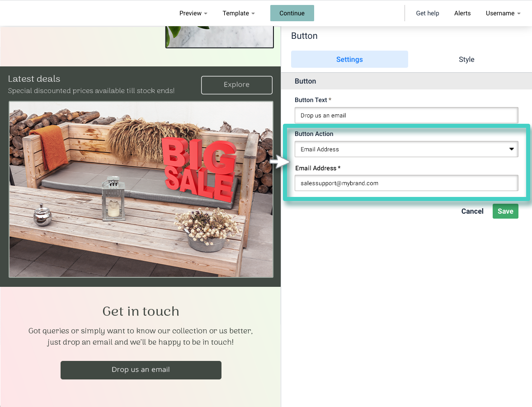Screen dimensions: 532x407
Task: Click the Button Text input field
Action: pyautogui.click(x=406, y=115)
